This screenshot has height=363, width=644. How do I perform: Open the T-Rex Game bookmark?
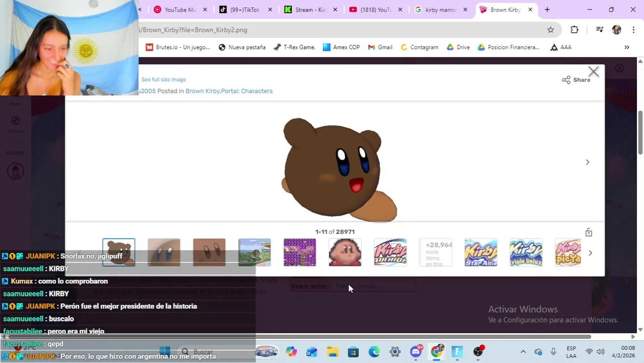tap(294, 47)
